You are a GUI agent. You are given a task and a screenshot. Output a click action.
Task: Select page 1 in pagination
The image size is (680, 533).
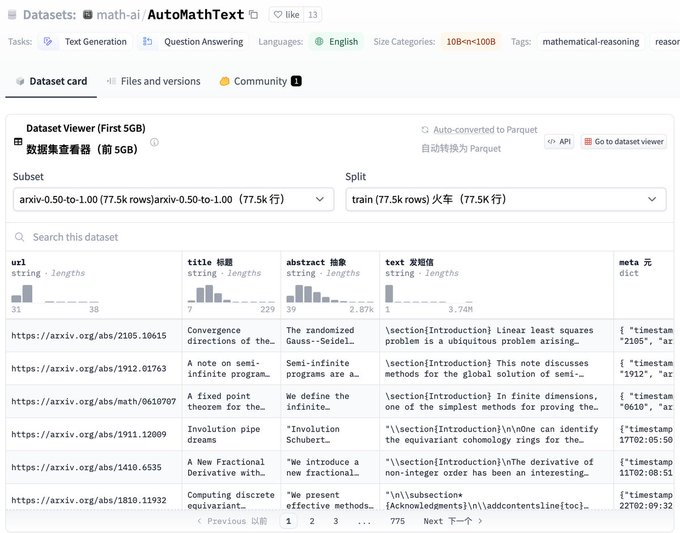pos(288,521)
